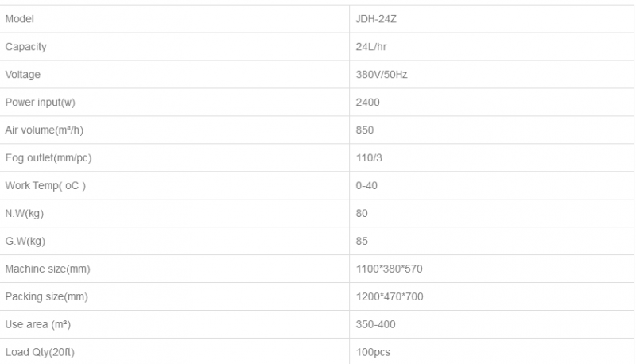Select the 110/3 fog outlet value
Image resolution: width=636 pixels, height=364 pixels.
370,158
